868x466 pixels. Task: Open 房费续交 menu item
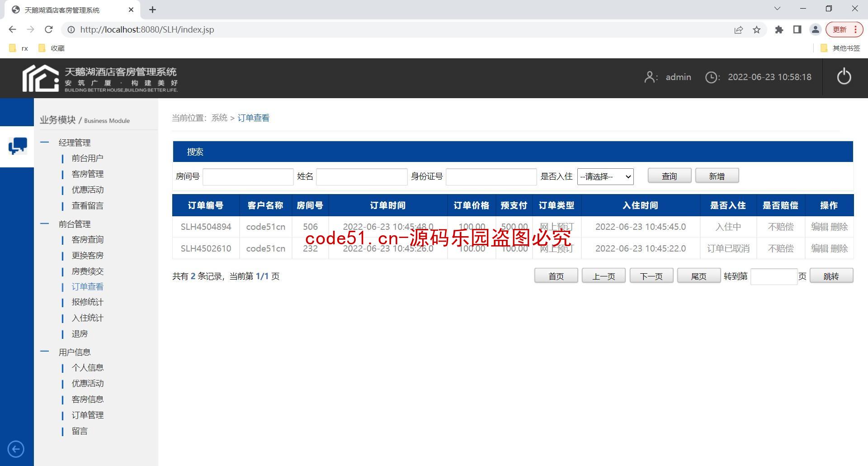[87, 271]
